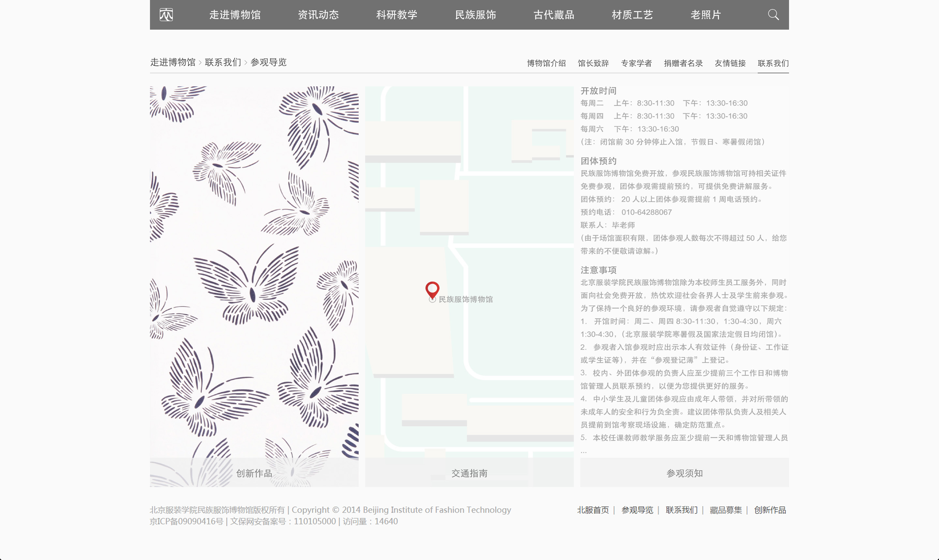Open footer link 藏品募集

[726, 510]
